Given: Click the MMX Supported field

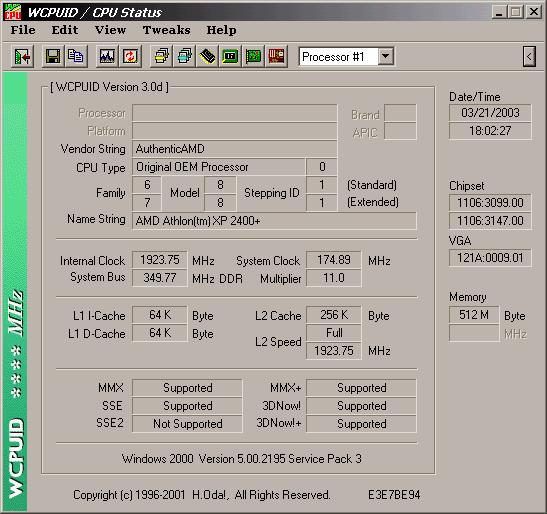Looking at the screenshot, I should tap(187, 388).
